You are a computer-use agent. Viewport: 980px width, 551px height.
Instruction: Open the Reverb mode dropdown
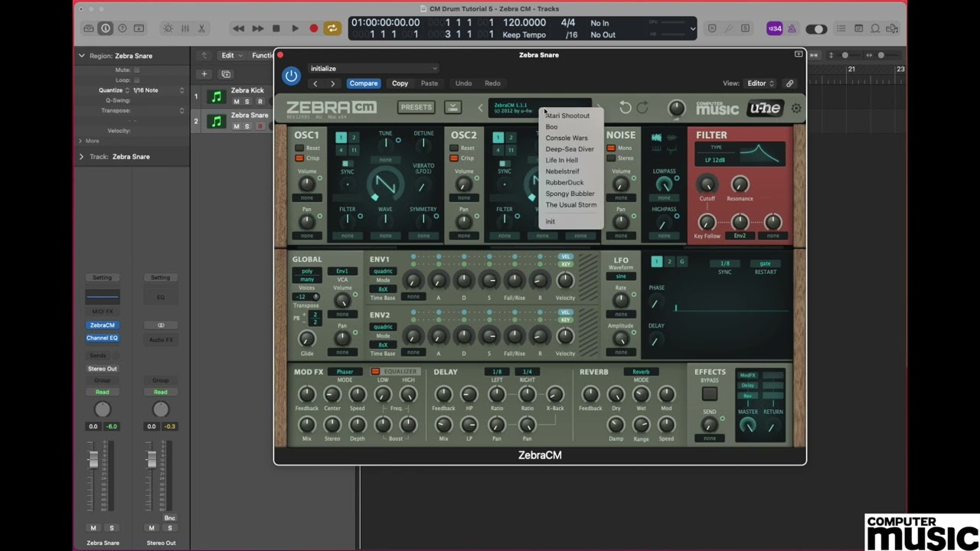641,372
